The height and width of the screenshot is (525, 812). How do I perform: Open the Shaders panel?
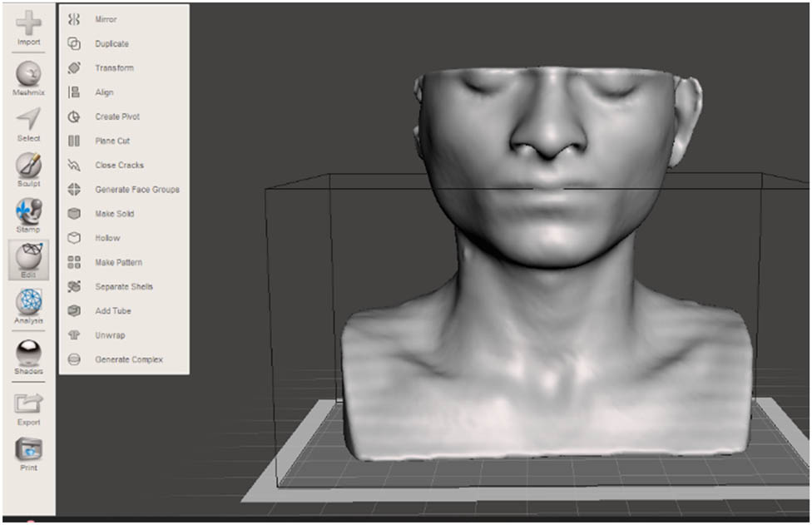[27, 353]
